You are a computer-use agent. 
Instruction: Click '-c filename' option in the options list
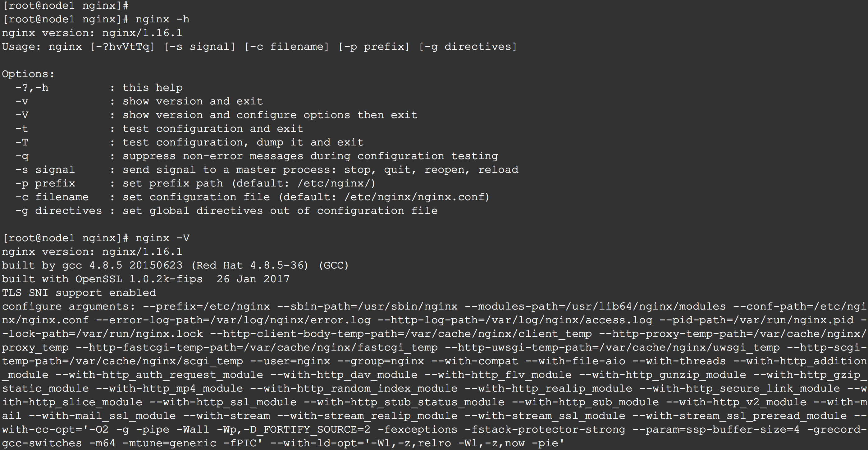point(52,197)
